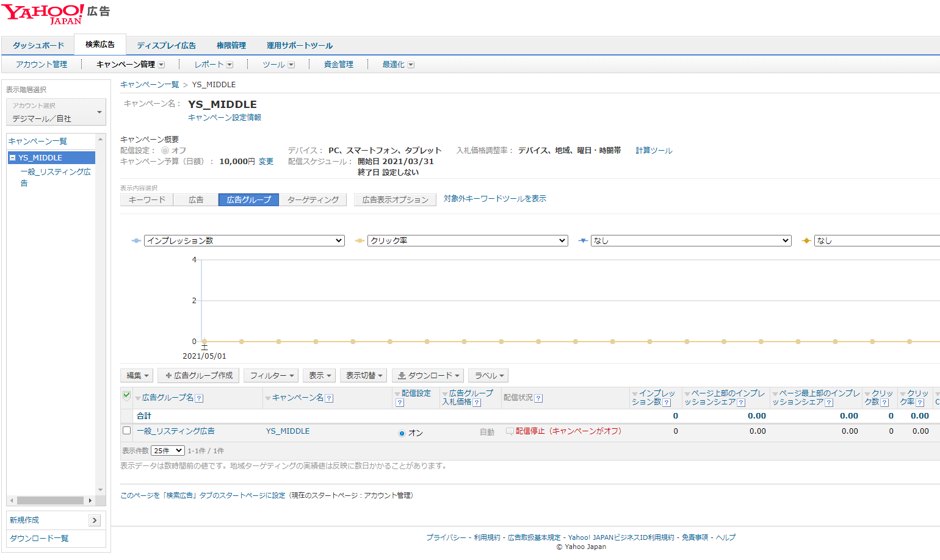Select the キーワード view tab
The height and width of the screenshot is (560, 940).
(x=147, y=200)
